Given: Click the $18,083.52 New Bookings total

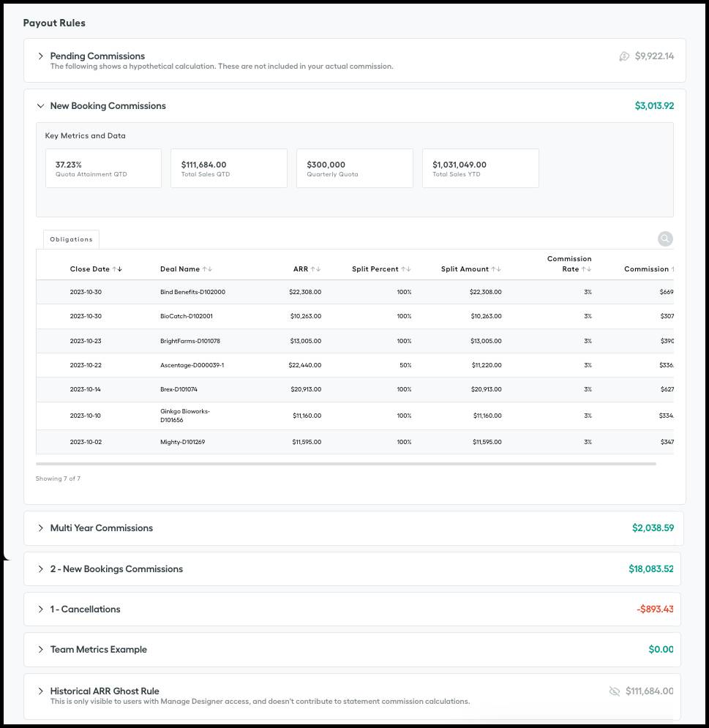Looking at the screenshot, I should coord(651,568).
